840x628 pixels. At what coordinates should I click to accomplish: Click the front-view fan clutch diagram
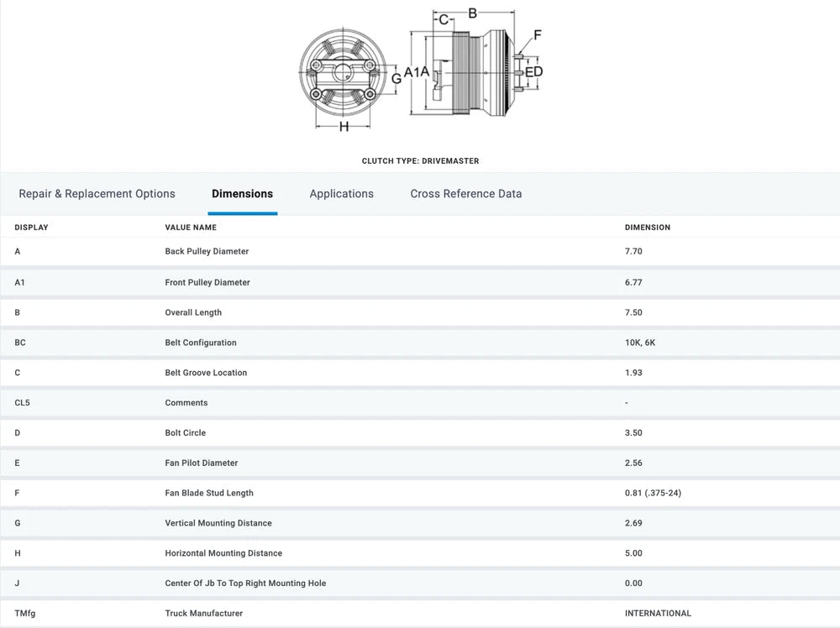pos(343,76)
